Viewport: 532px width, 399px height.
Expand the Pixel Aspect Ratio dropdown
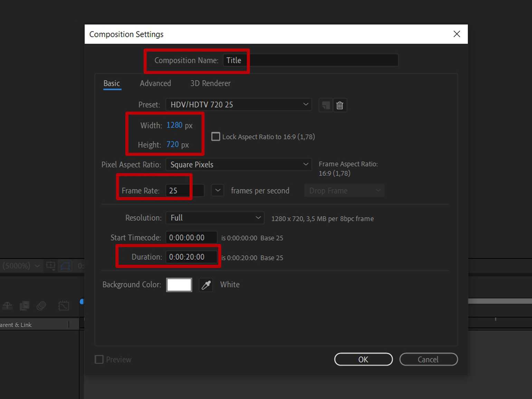click(238, 164)
